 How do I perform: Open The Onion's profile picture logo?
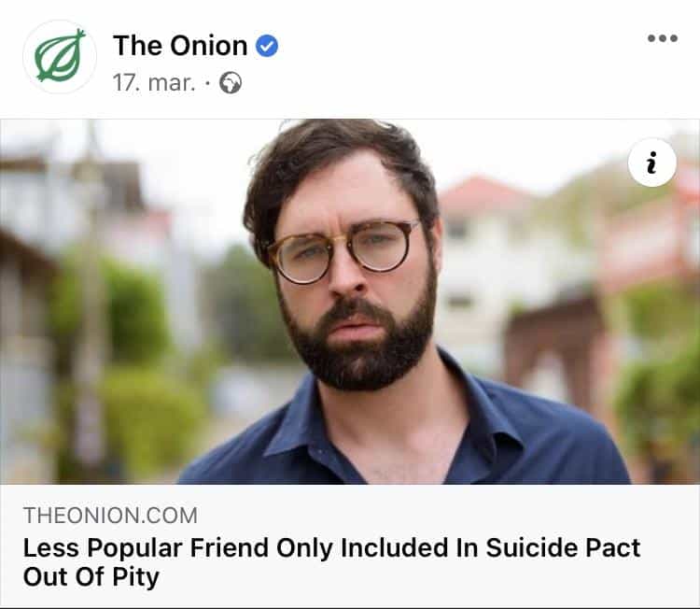[x=59, y=56]
